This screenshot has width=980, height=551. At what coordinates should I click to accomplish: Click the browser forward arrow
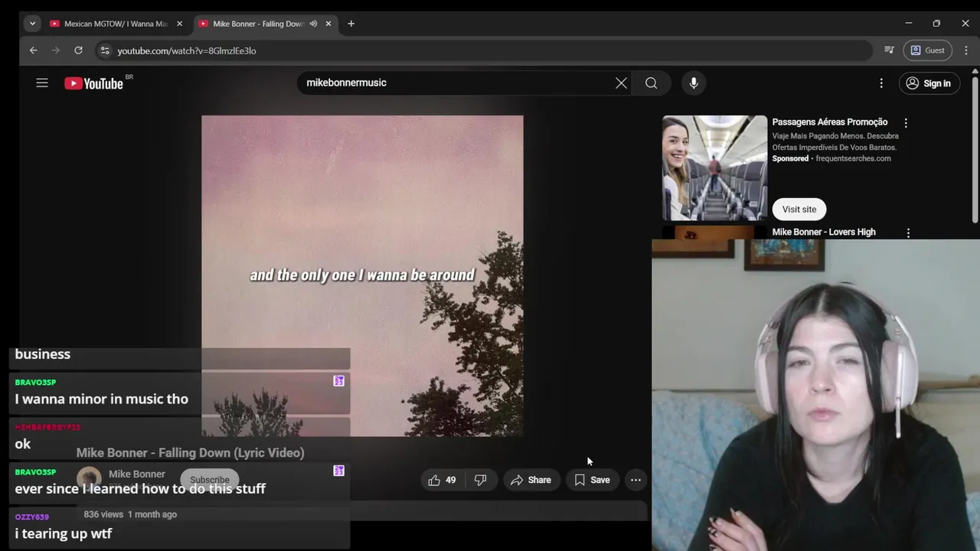55,51
